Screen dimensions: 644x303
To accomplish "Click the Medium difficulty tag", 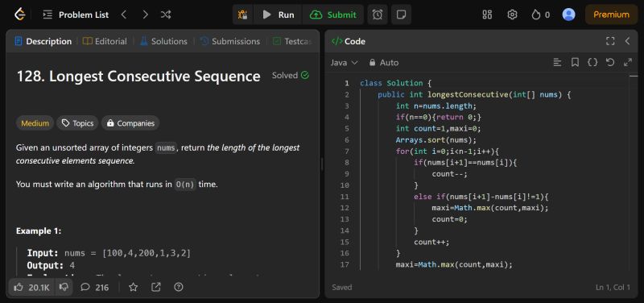I will [35, 123].
